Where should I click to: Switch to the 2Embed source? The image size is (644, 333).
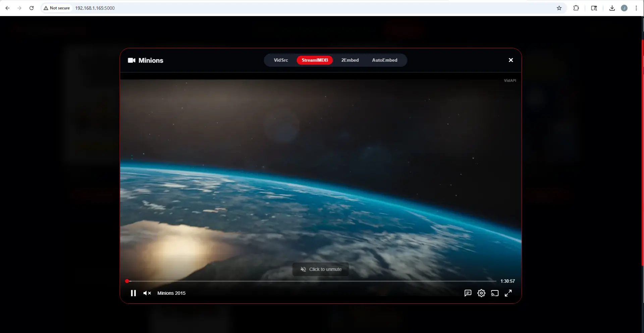coord(350,60)
